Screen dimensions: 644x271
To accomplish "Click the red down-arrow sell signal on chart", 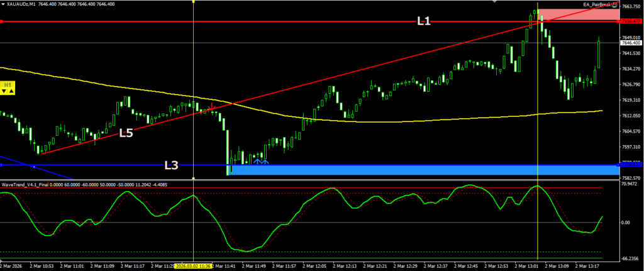I will pos(213,108).
